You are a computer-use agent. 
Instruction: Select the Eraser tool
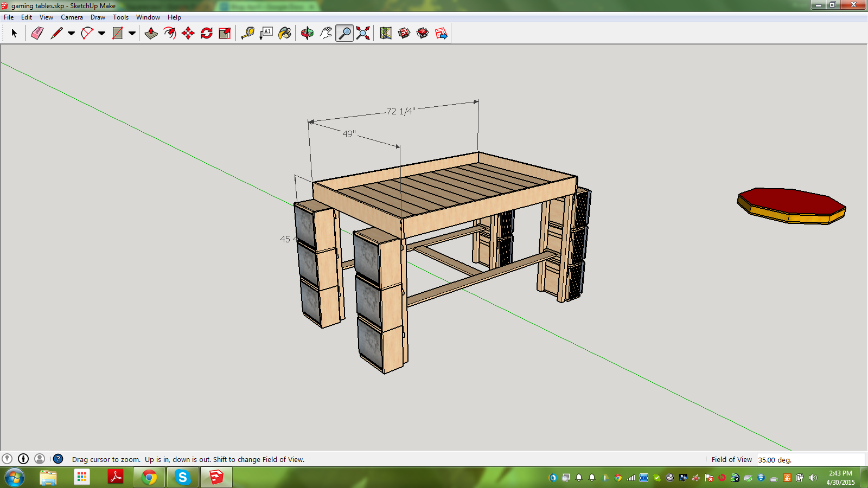(37, 34)
